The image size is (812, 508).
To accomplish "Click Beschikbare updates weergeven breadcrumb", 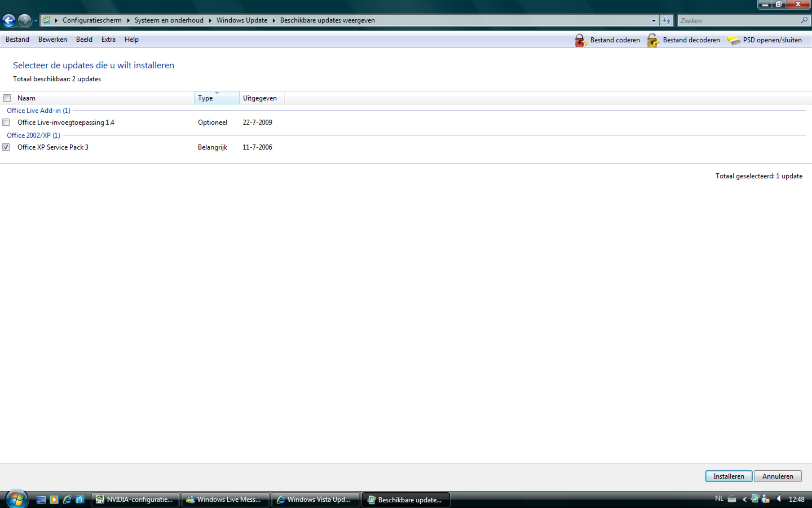I will [x=327, y=20].
